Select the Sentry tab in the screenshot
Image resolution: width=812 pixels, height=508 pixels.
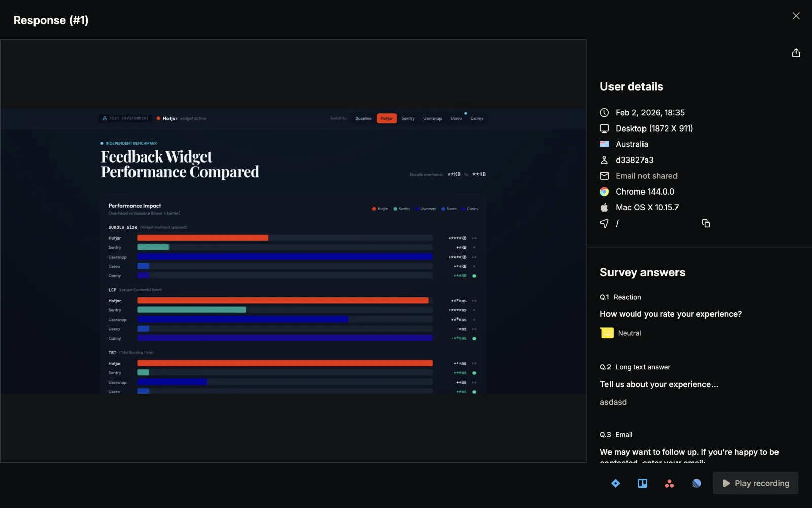click(408, 118)
